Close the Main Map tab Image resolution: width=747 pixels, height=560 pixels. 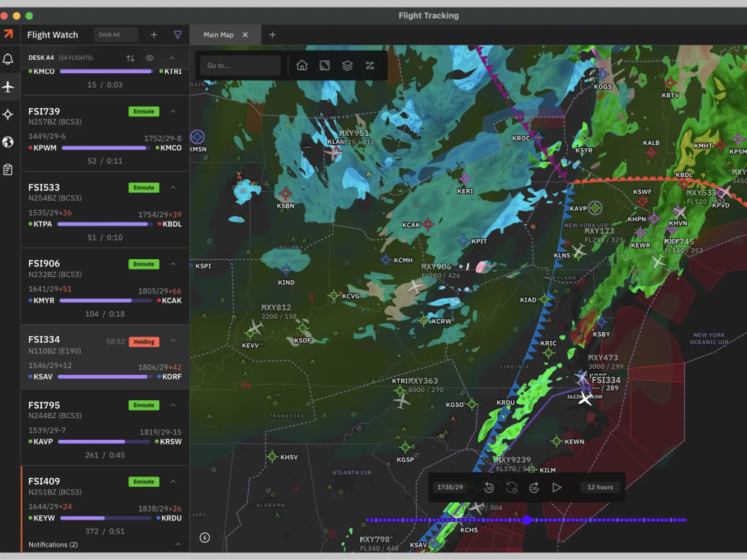[245, 35]
